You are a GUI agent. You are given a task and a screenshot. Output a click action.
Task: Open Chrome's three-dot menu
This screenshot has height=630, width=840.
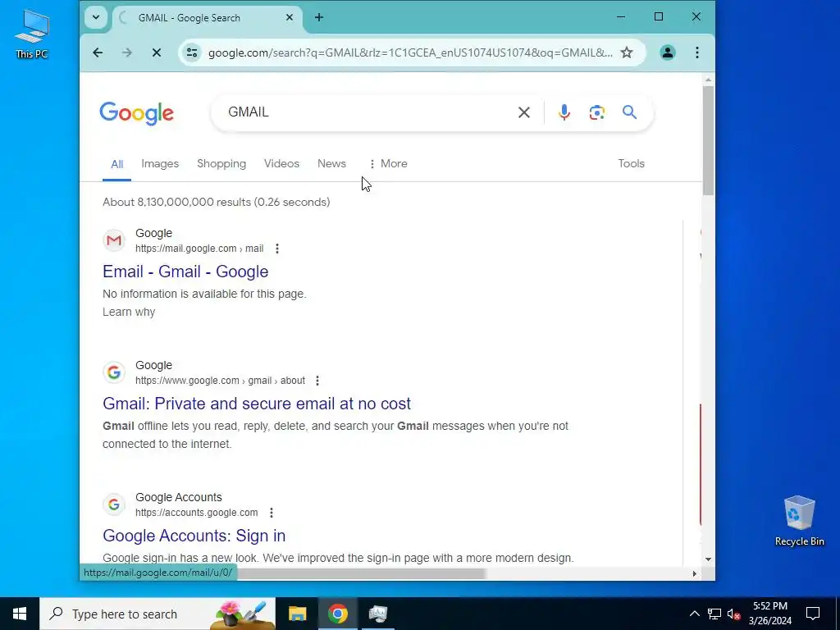click(x=697, y=52)
